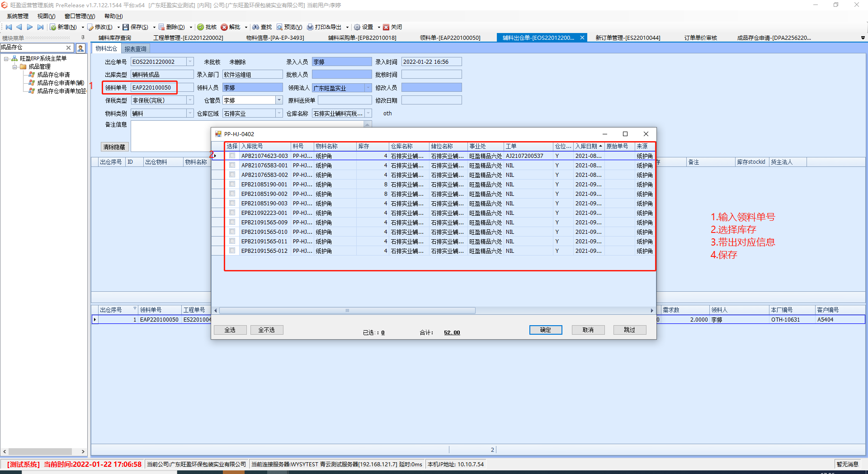Sort dialog grid by 入库日期 column header
Image resolution: width=868 pixels, height=474 pixels.
coord(589,146)
